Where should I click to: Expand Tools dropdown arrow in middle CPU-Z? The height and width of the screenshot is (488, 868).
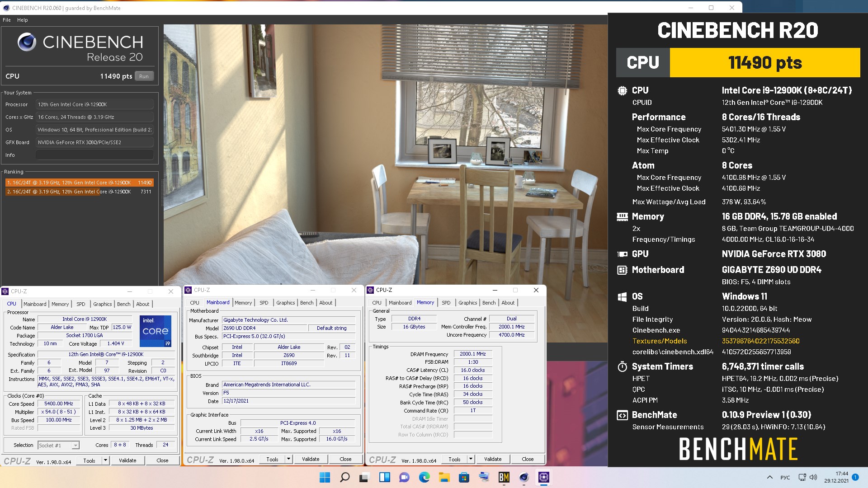pos(288,459)
